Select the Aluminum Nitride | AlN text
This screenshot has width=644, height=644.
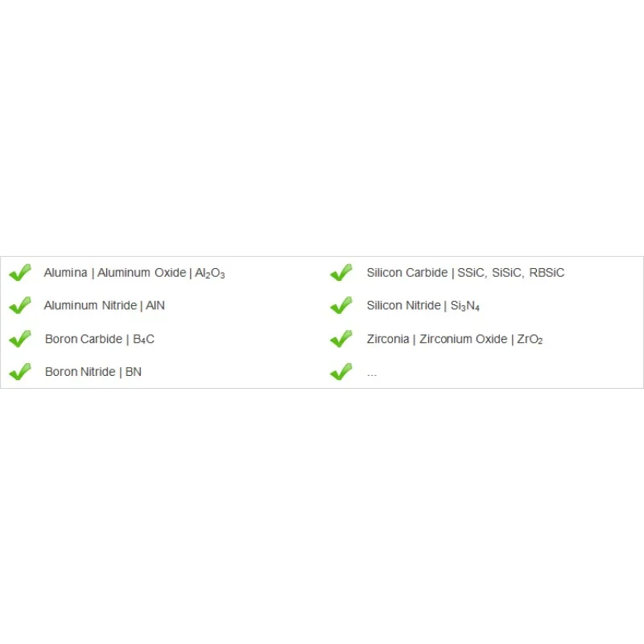105,306
